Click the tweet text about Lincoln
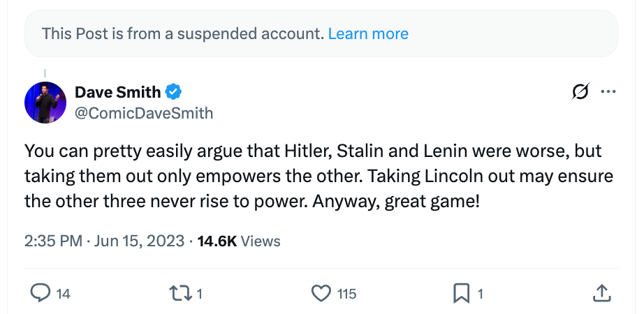The image size is (644, 314). 319,176
